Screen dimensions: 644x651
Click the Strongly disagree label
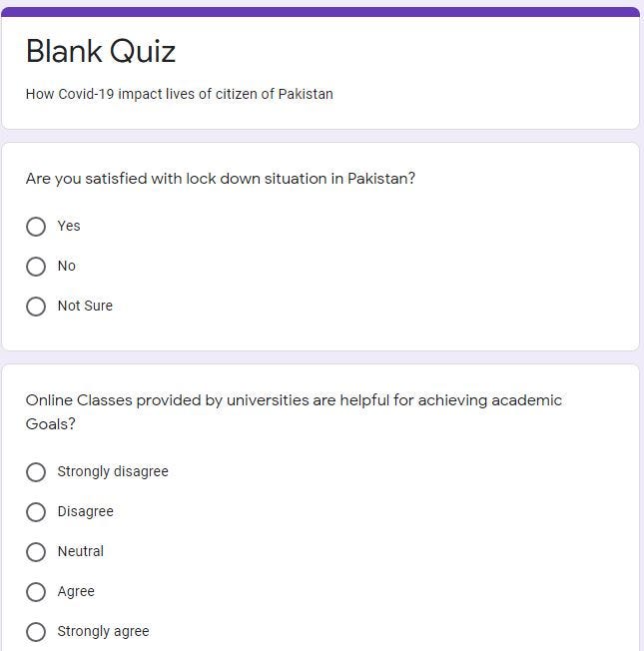click(x=113, y=471)
